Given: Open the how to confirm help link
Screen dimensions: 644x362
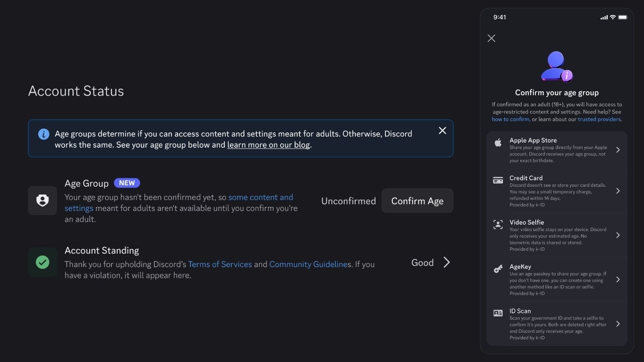Looking at the screenshot, I should coord(510,119).
